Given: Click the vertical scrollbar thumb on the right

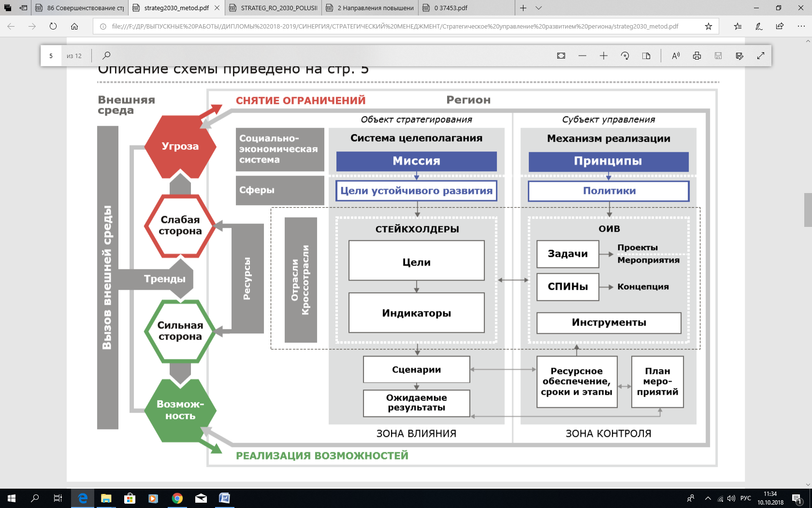Looking at the screenshot, I should point(808,209).
